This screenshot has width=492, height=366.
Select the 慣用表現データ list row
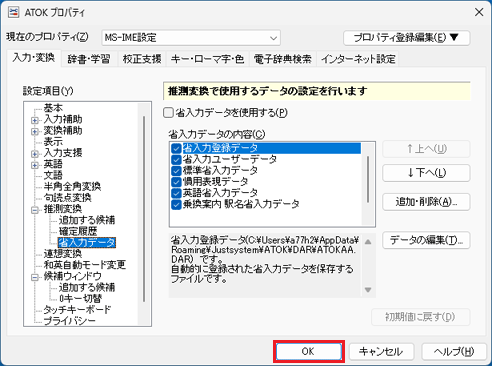[x=216, y=182]
